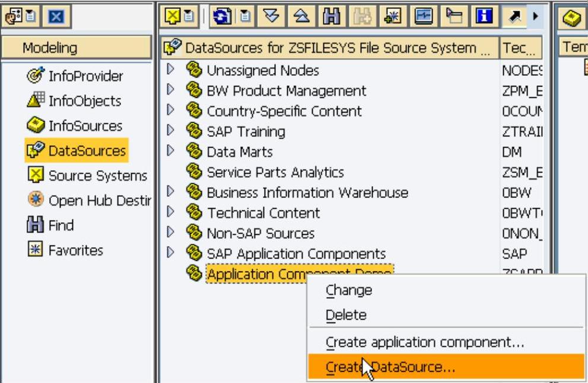Expand the SAP Training node
This screenshot has width=588, height=383.
(171, 131)
